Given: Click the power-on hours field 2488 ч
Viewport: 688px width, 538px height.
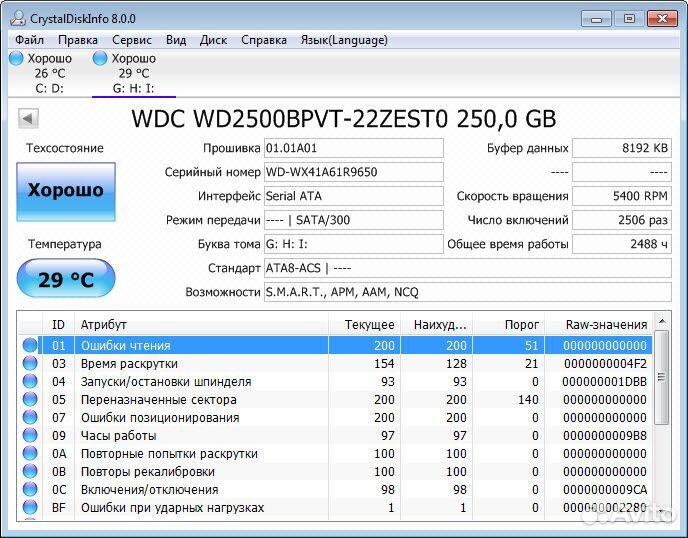Looking at the screenshot, I should [622, 244].
